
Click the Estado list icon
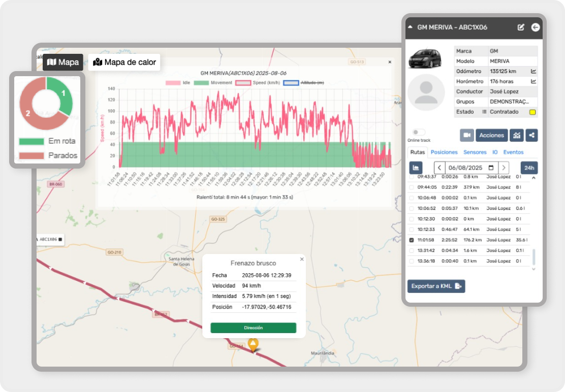coord(484,112)
